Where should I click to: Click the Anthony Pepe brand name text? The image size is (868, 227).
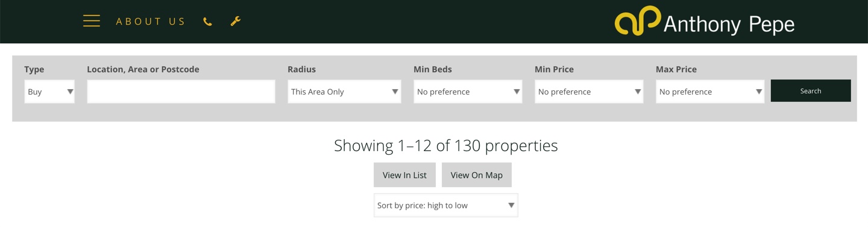(729, 24)
